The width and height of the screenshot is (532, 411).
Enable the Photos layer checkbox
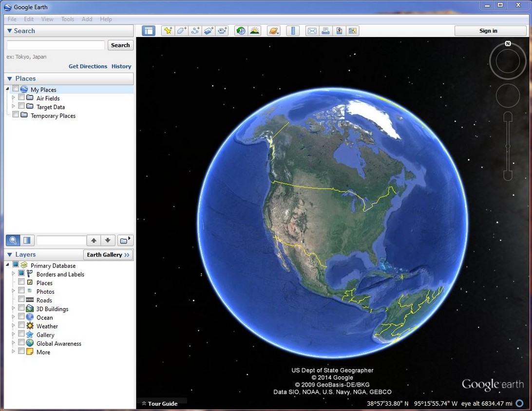[x=21, y=291]
